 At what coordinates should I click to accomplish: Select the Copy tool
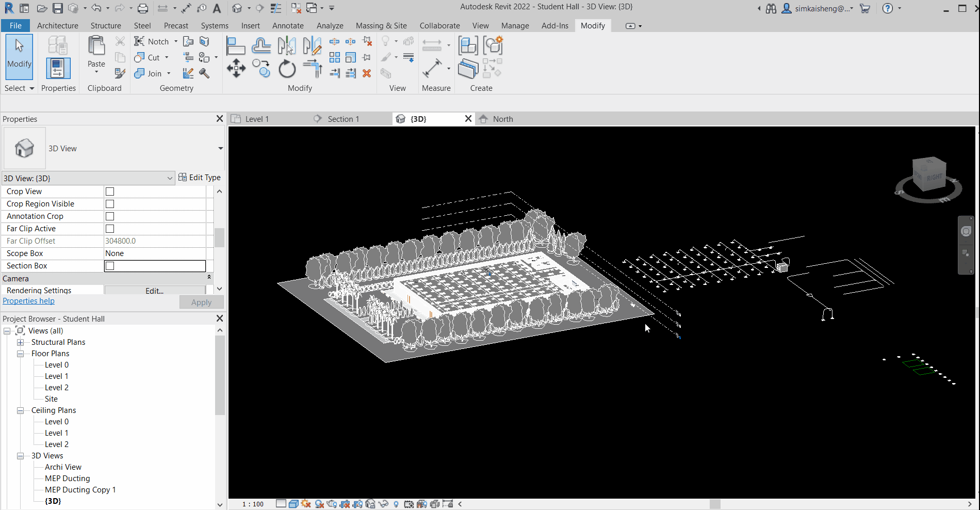coord(262,68)
